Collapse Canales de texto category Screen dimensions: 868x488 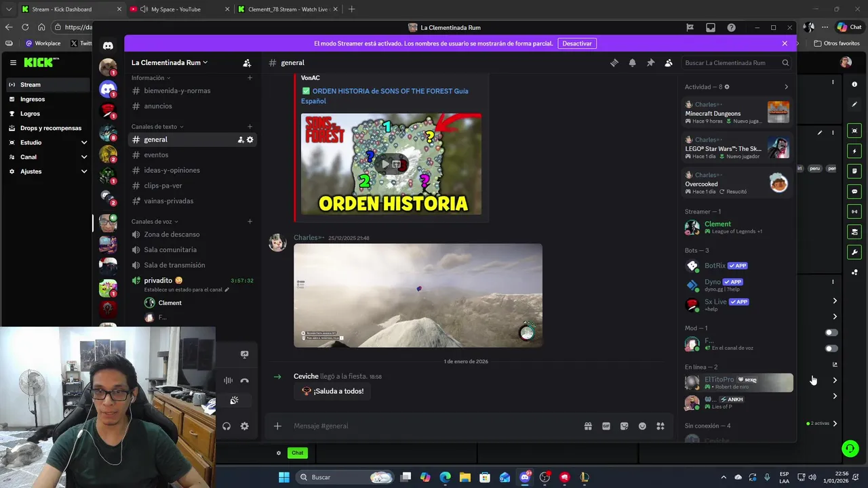[x=157, y=127]
